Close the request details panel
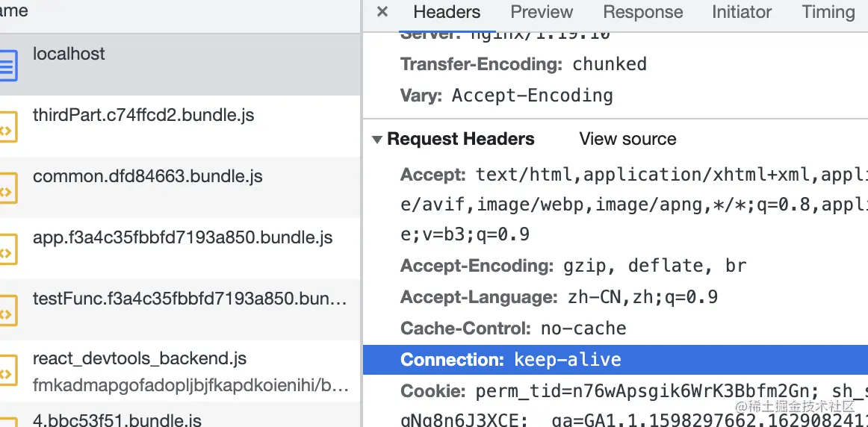The image size is (868, 427). point(382,12)
